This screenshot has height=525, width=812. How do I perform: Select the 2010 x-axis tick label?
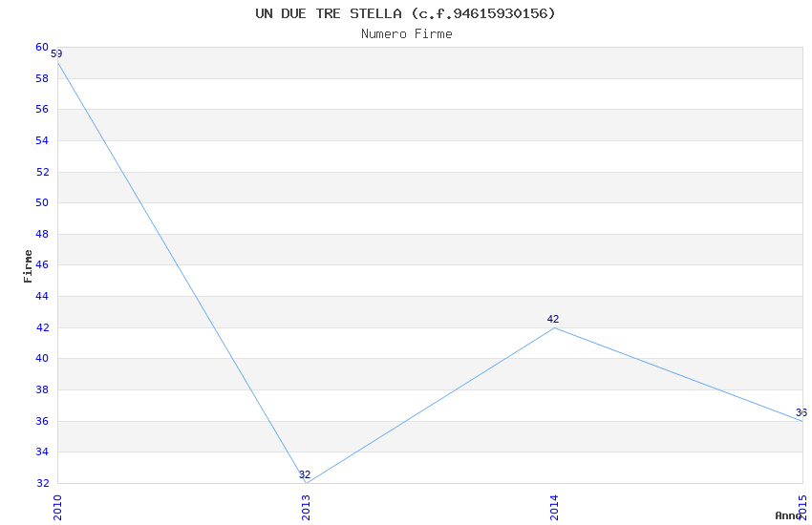(57, 506)
